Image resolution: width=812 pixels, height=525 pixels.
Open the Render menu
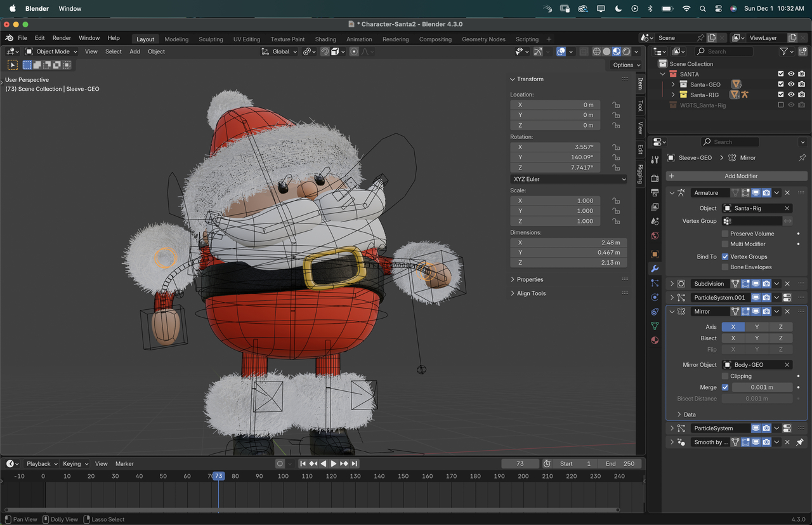pyautogui.click(x=62, y=38)
